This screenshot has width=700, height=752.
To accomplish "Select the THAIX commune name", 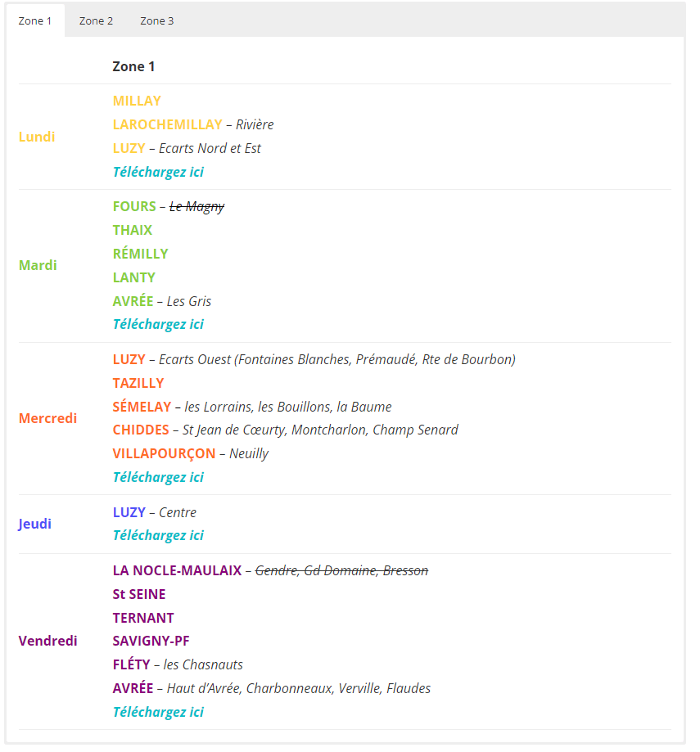I will pyautogui.click(x=133, y=230).
